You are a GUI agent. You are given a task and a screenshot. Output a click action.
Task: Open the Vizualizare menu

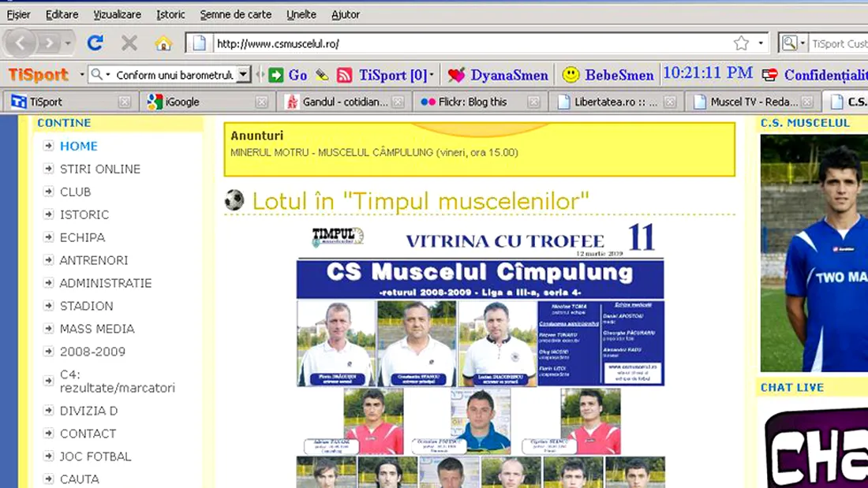[x=118, y=15]
